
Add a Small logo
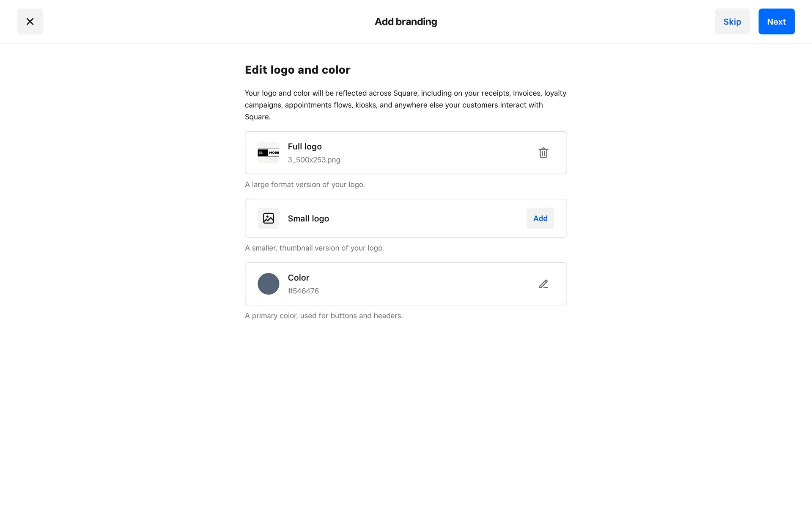pyautogui.click(x=540, y=218)
